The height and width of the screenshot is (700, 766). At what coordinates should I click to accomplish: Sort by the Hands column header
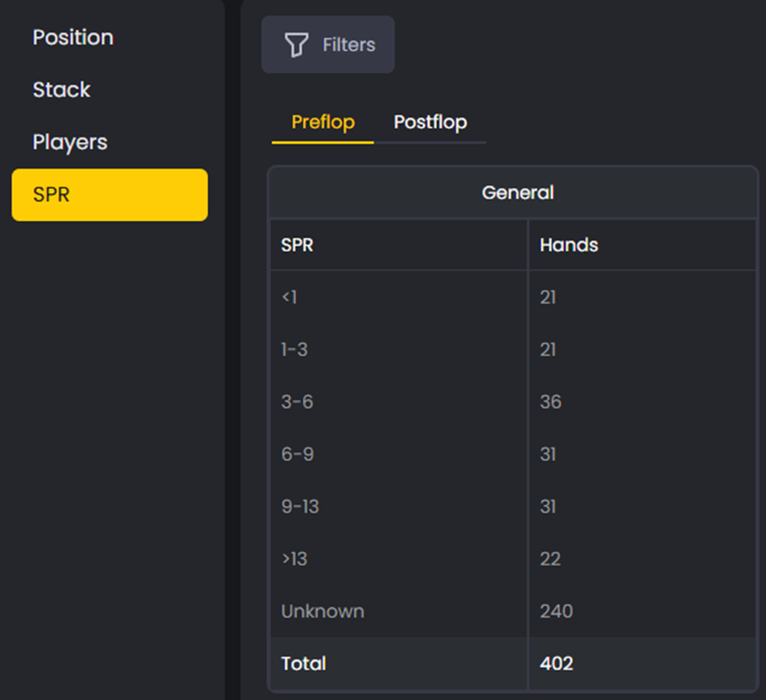pyautogui.click(x=569, y=244)
